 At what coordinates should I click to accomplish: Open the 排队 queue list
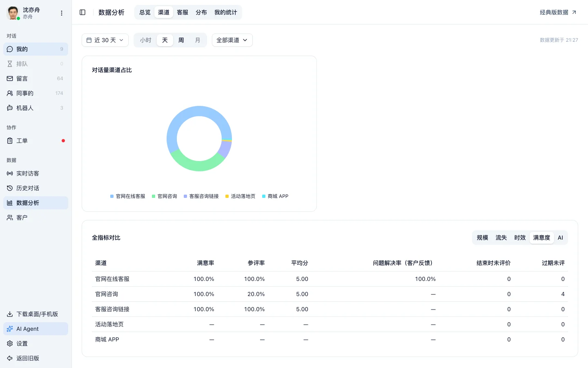point(36,64)
